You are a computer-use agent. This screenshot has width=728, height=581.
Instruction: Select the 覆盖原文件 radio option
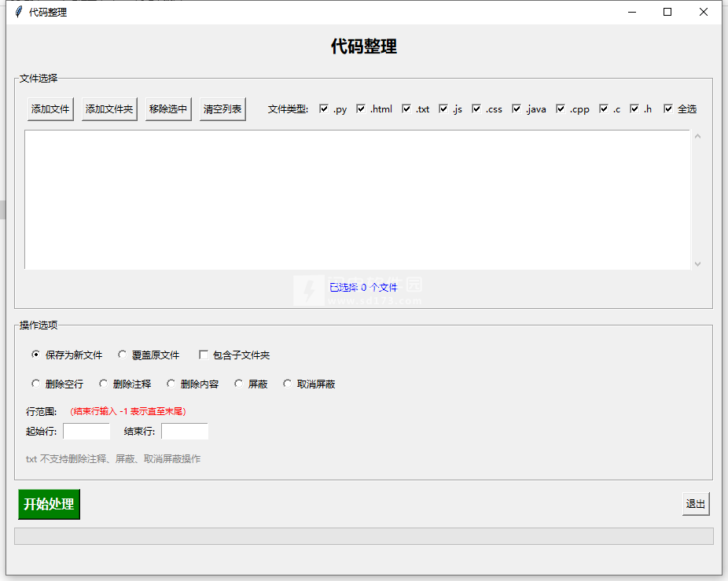(123, 355)
